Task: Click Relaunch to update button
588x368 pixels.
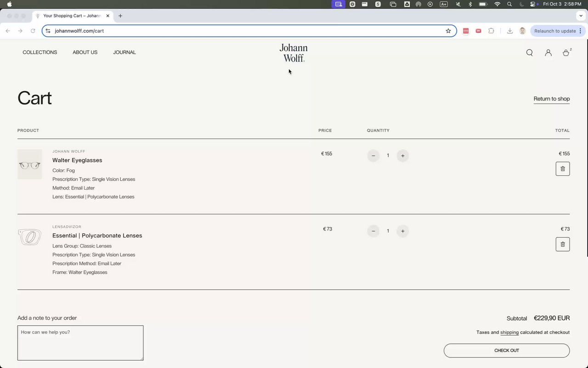Action: coord(555,31)
